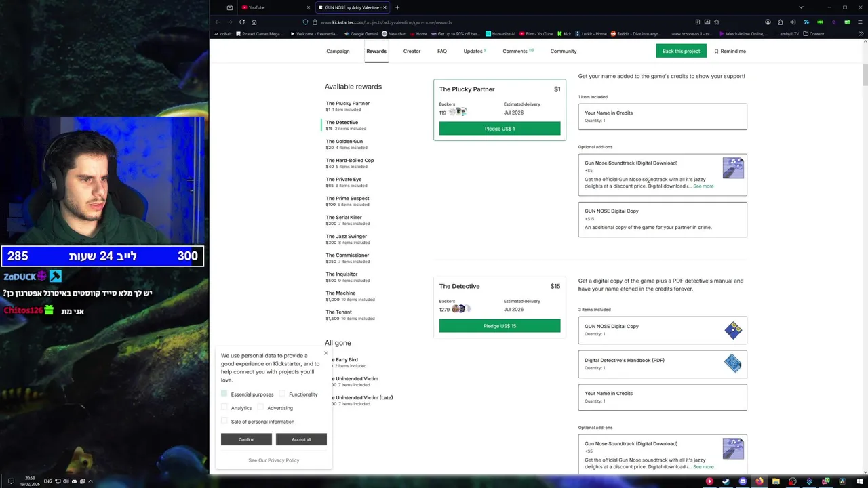Screen dimensions: 868x488
Task: Open the Creator tab
Action: tap(412, 51)
